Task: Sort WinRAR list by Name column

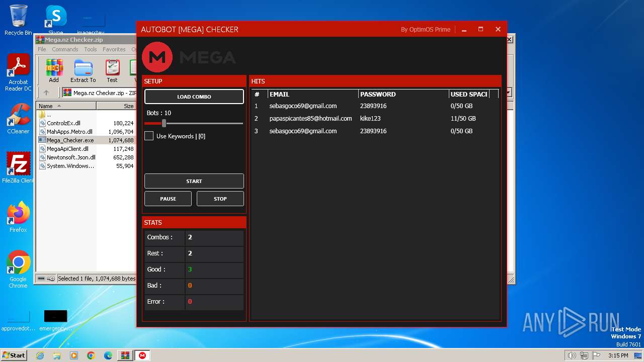Action: coord(66,106)
